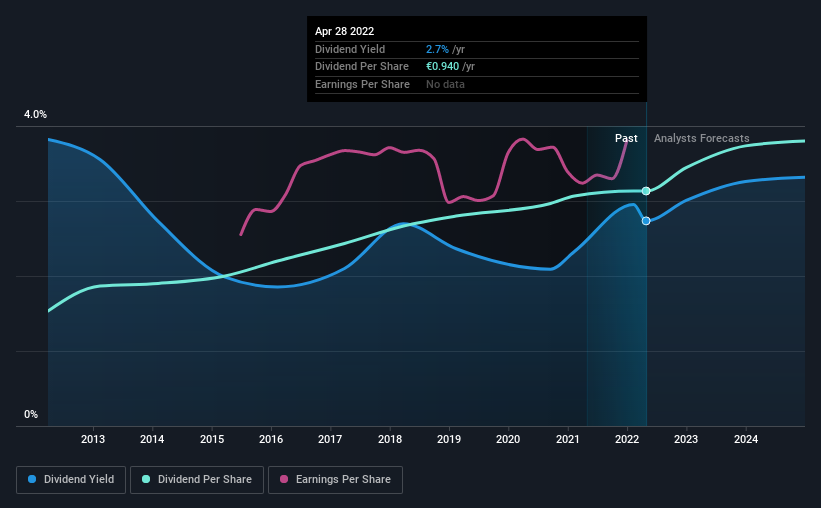Toggle the Dividend Yield legend button

click(71, 480)
